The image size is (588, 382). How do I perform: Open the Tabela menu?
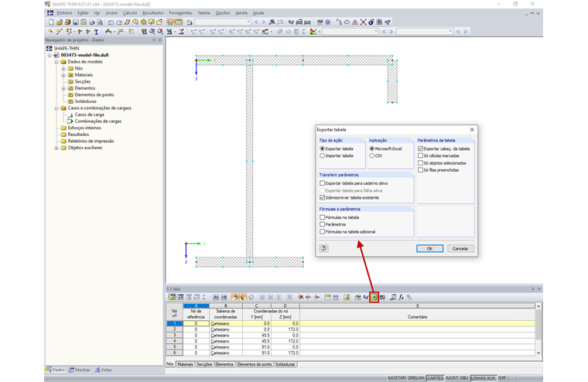pos(203,12)
